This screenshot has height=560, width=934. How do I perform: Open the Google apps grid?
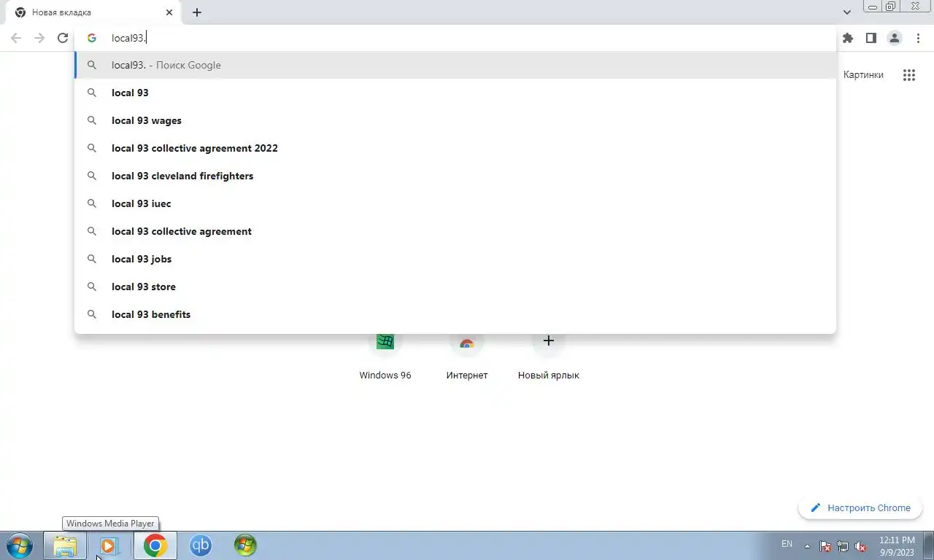pos(909,75)
